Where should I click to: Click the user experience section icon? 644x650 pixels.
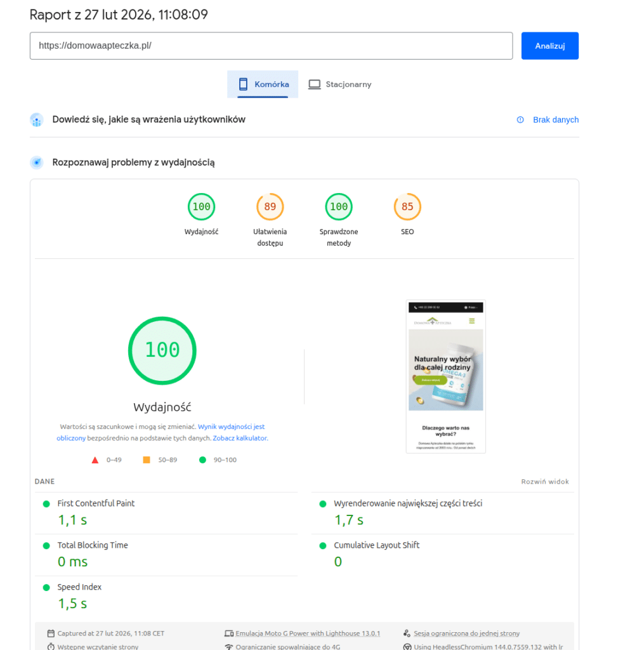point(37,120)
